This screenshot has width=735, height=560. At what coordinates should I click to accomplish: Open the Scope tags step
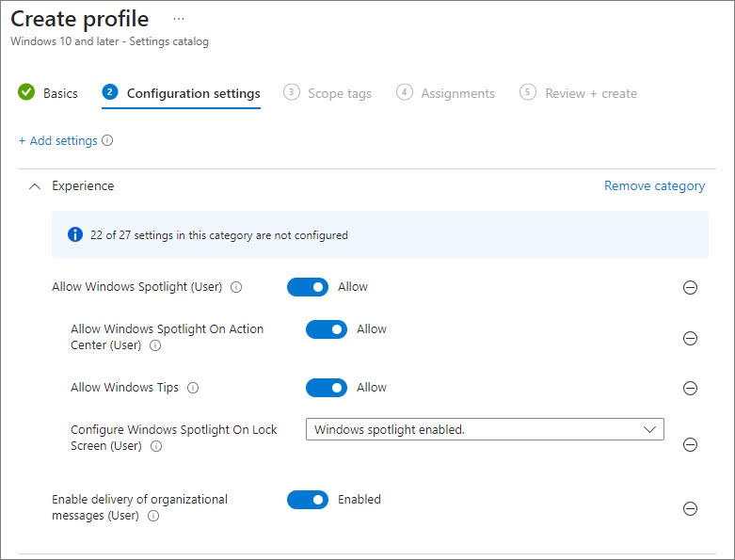tap(328, 93)
